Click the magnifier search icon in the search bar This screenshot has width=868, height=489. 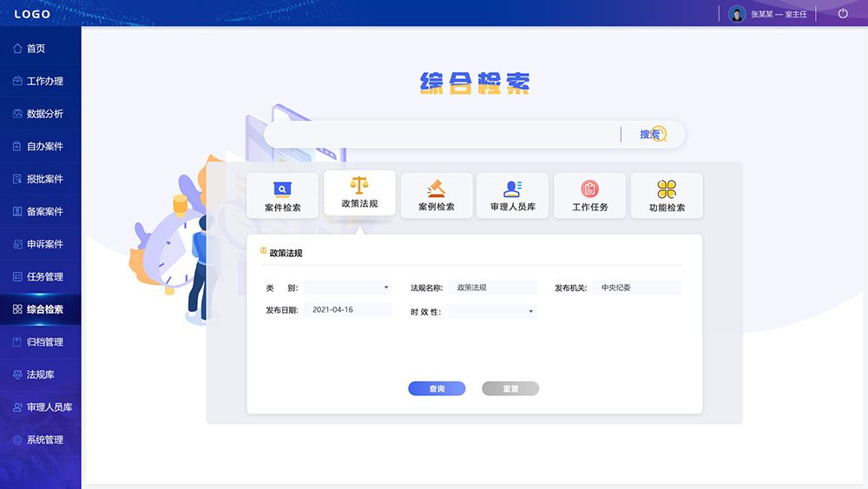[x=659, y=134]
